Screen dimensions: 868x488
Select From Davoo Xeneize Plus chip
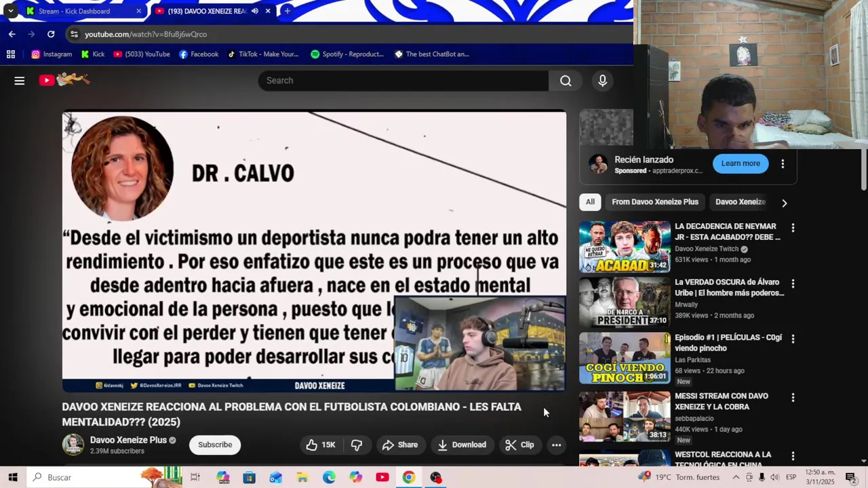[655, 202]
